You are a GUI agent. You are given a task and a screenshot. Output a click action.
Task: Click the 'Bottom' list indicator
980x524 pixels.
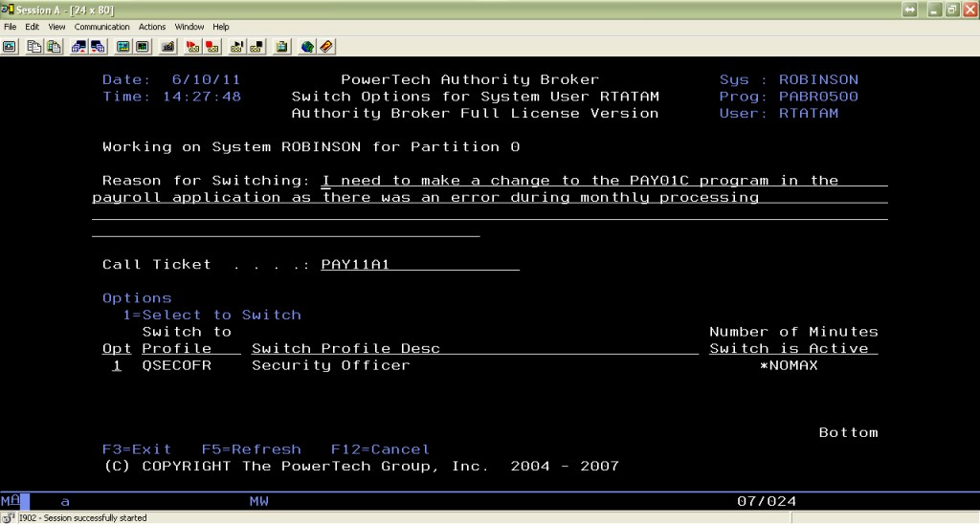(x=848, y=433)
